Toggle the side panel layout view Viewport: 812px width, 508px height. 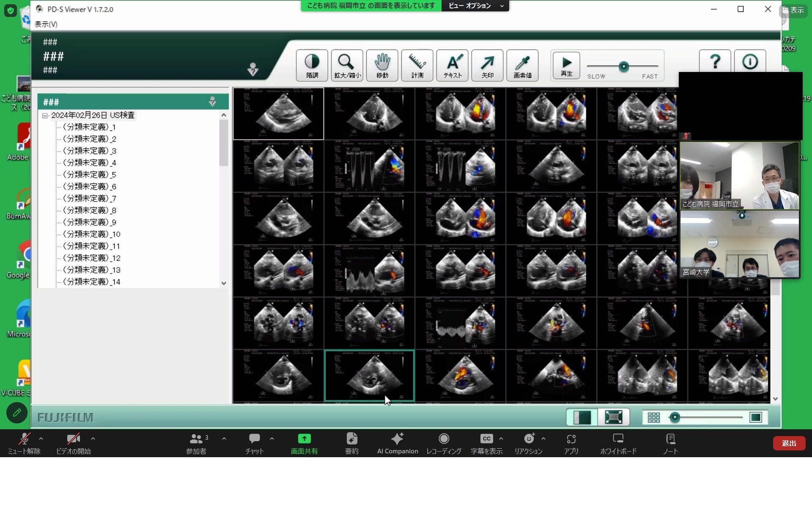click(x=582, y=417)
